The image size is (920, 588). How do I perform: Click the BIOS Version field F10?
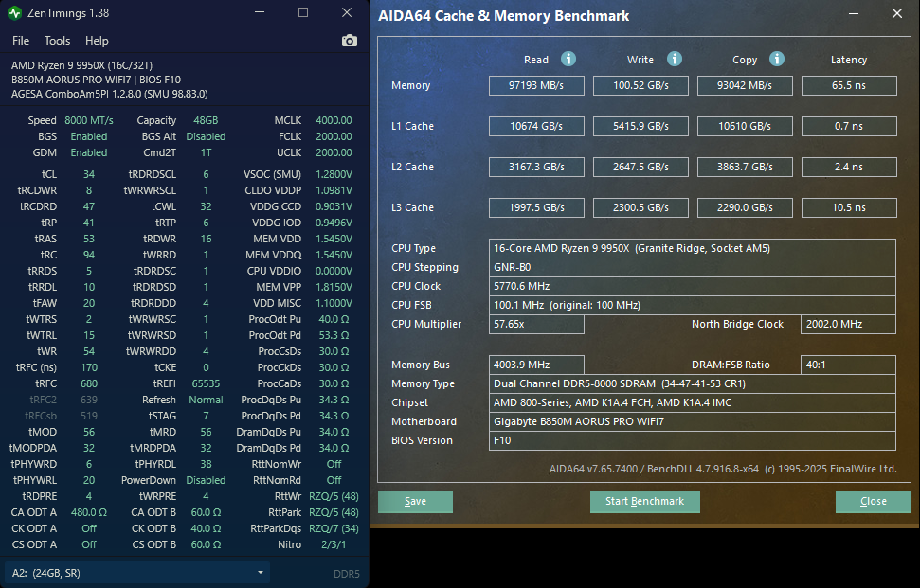693,440
